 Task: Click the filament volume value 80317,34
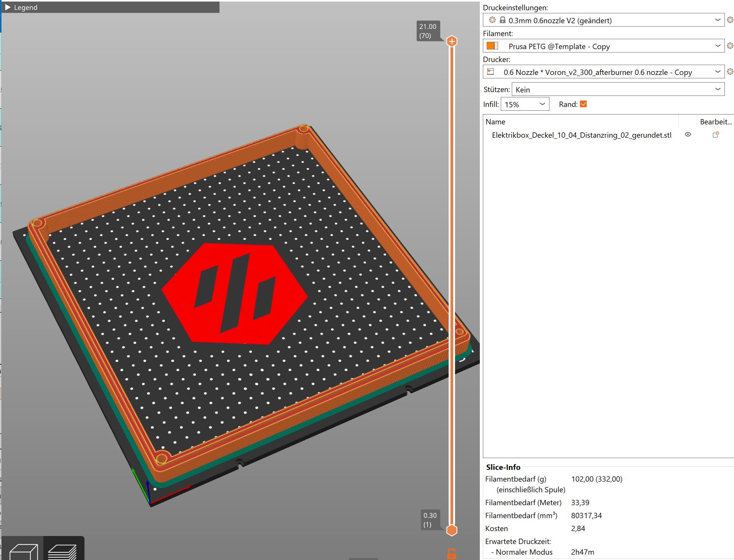(586, 515)
